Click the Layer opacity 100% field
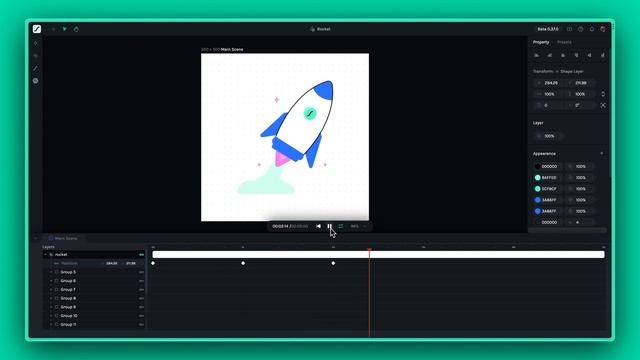 (549, 136)
